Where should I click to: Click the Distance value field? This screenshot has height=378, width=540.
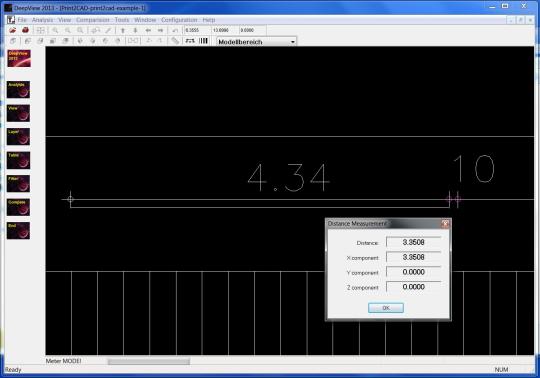(414, 242)
